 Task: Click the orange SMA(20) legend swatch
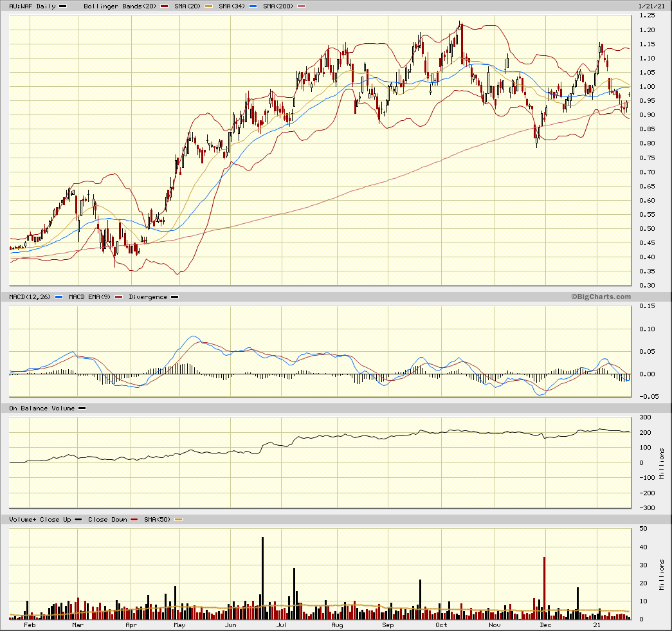coord(209,6)
